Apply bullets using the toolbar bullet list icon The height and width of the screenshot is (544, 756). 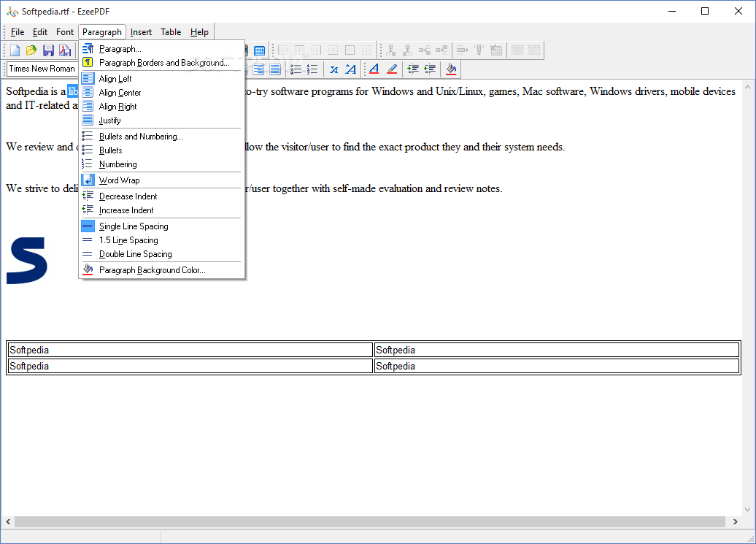(296, 69)
